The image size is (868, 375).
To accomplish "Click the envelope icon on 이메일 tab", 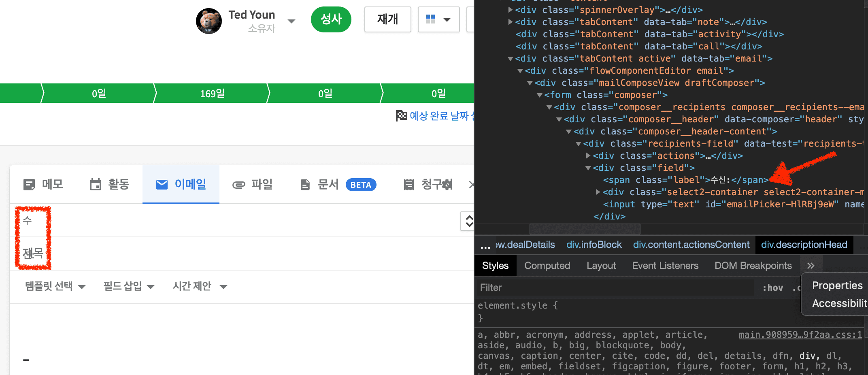I will pyautogui.click(x=162, y=185).
